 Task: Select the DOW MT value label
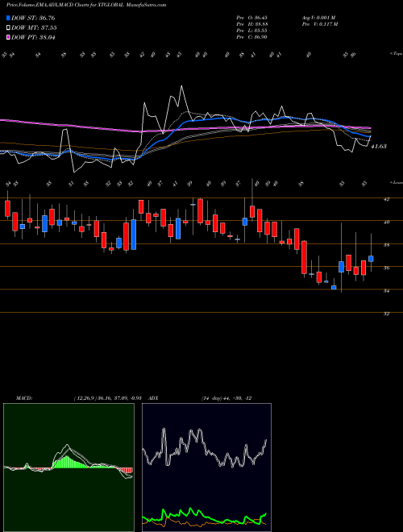[x=34, y=28]
